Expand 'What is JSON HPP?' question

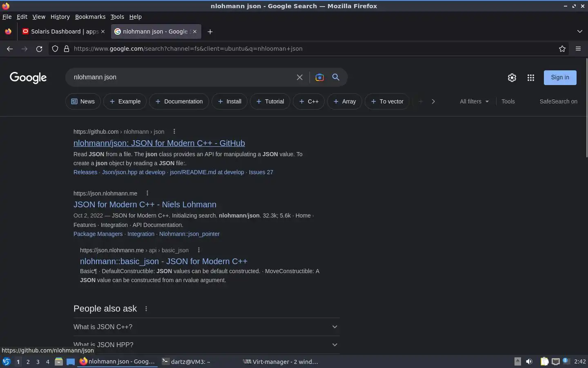[207, 345]
